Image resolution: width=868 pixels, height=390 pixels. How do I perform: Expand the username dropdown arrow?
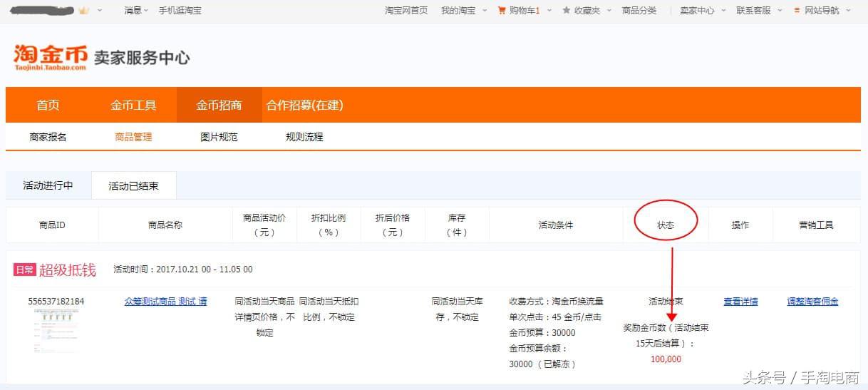pos(100,11)
